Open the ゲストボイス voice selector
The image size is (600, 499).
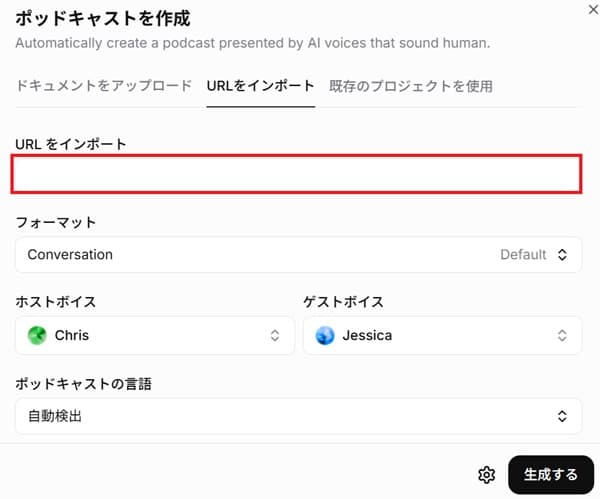click(x=442, y=336)
